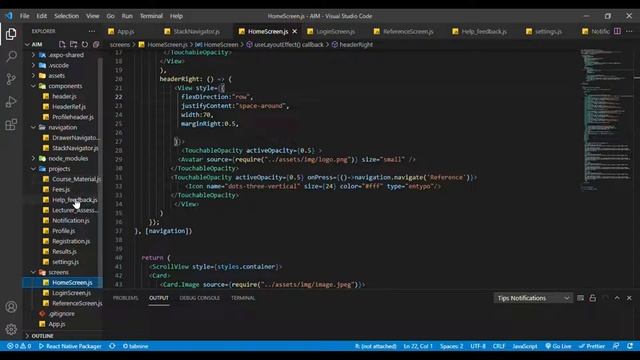640x360 pixels.
Task: Open Explorer more actions ellipsis
Action: (x=91, y=31)
